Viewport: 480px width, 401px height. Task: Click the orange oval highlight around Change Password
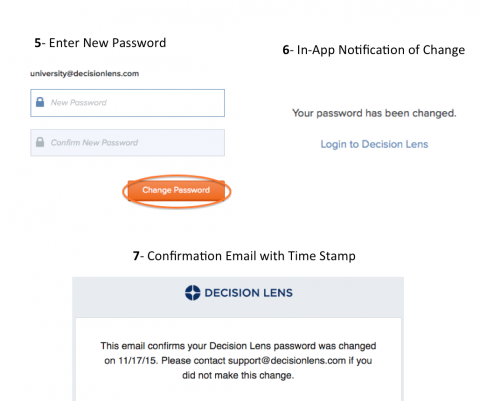tap(177, 191)
